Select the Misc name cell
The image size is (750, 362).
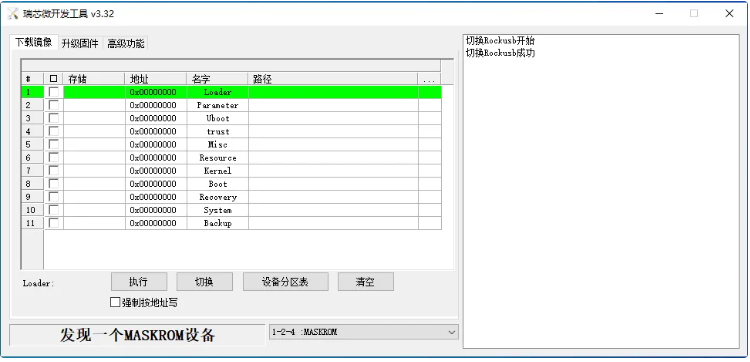click(x=218, y=144)
